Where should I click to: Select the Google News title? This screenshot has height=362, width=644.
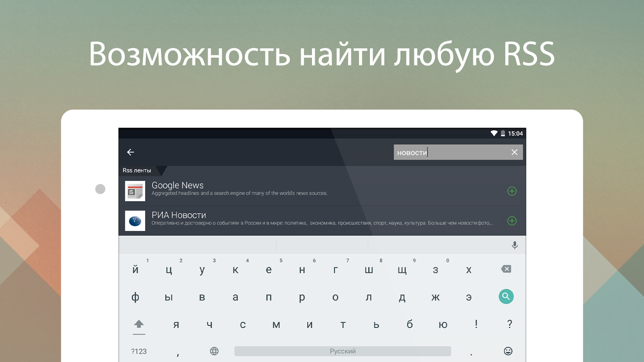[178, 185]
